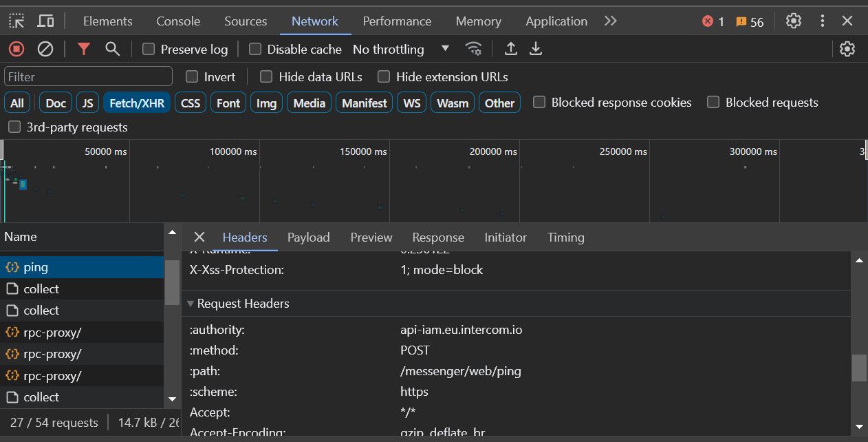This screenshot has width=868, height=442.
Task: Open the No throttling dropdown
Action: coord(401,49)
